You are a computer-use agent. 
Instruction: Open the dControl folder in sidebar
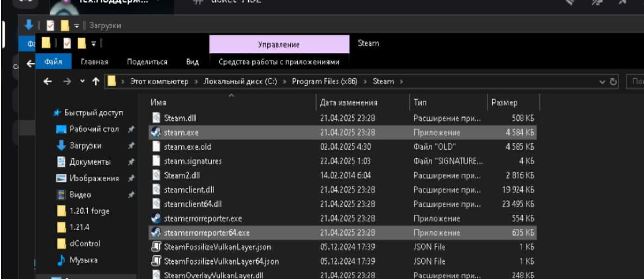tap(85, 243)
